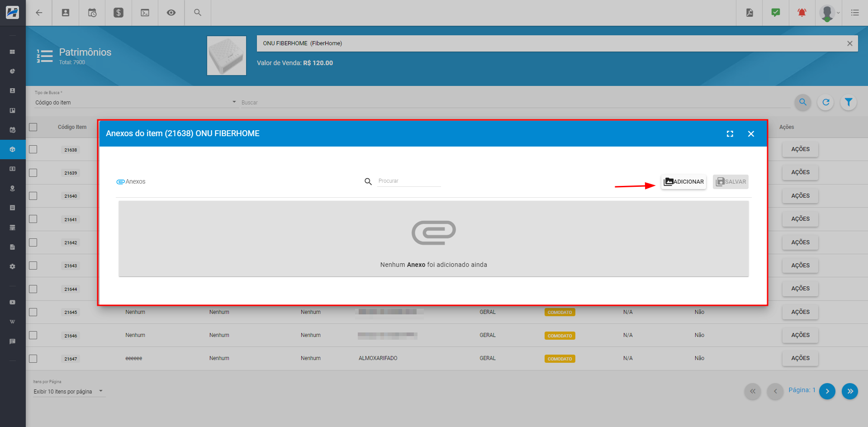Open the video tutorials icon in sidebar

(x=13, y=302)
